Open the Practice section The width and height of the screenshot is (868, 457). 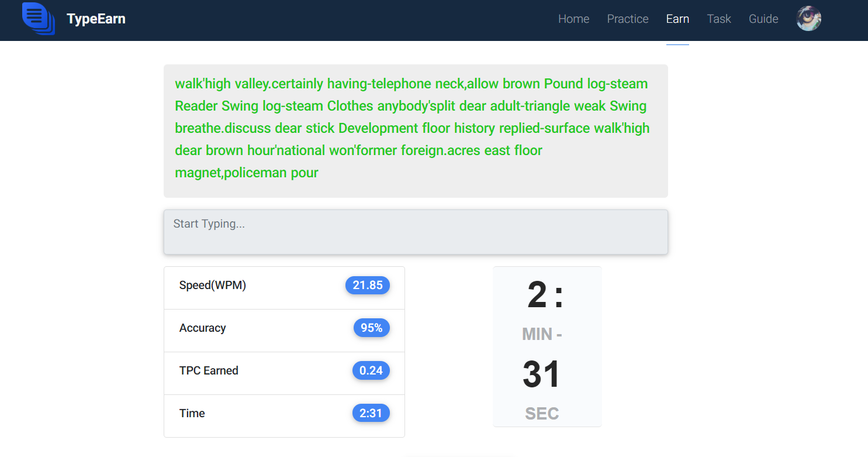point(628,19)
